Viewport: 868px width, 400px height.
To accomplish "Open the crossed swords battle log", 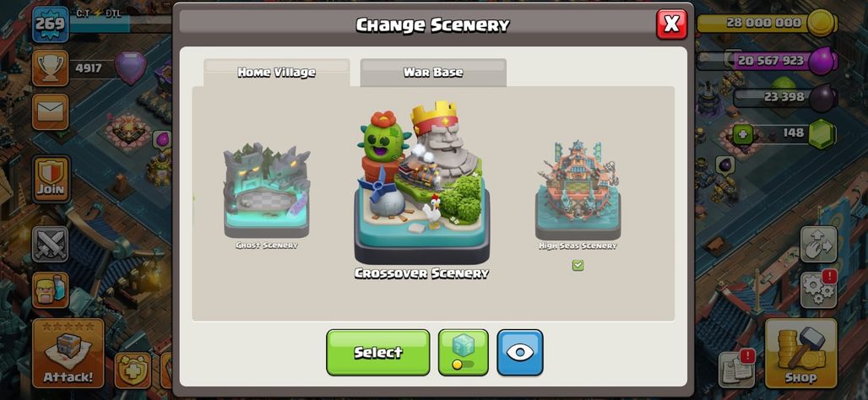I will click(51, 244).
